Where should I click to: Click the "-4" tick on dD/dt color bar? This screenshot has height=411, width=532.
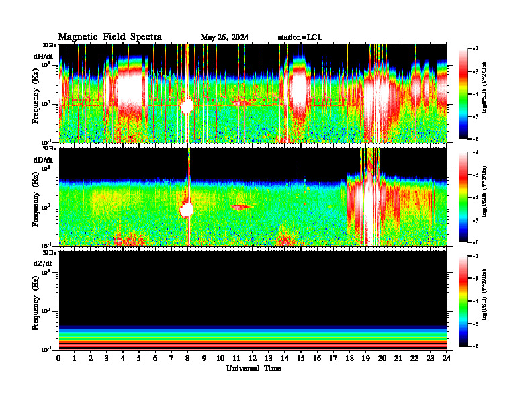476,197
